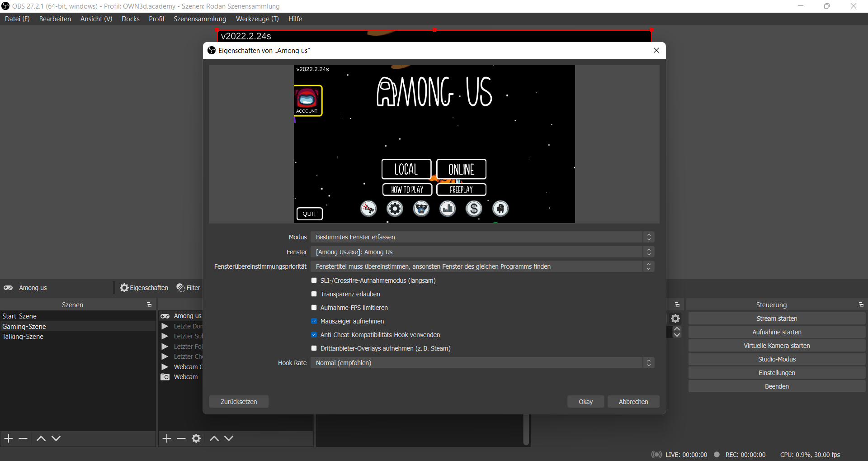Viewport: 868px width, 461px height.
Task: Expand the Fenster selection dropdown
Action: tap(482, 252)
